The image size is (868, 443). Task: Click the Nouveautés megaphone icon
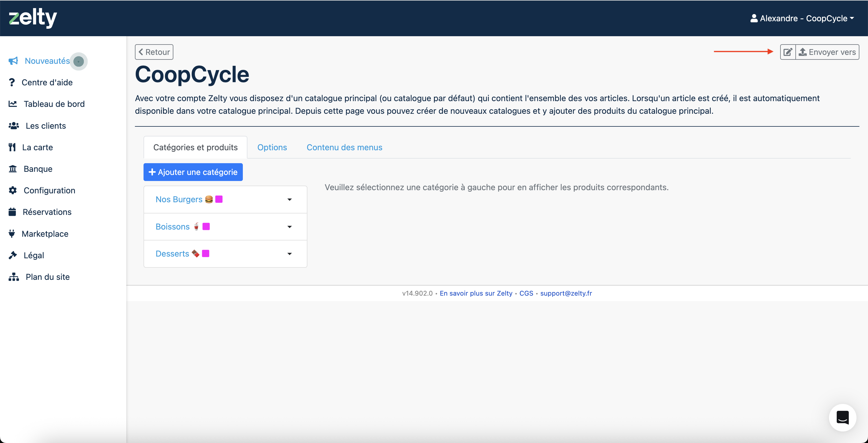(13, 61)
